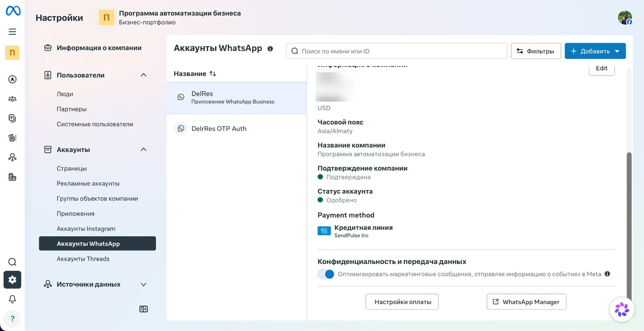The image size is (644, 331).
Task: Select the DelrRes OTP Auth account row
Action: click(237, 128)
